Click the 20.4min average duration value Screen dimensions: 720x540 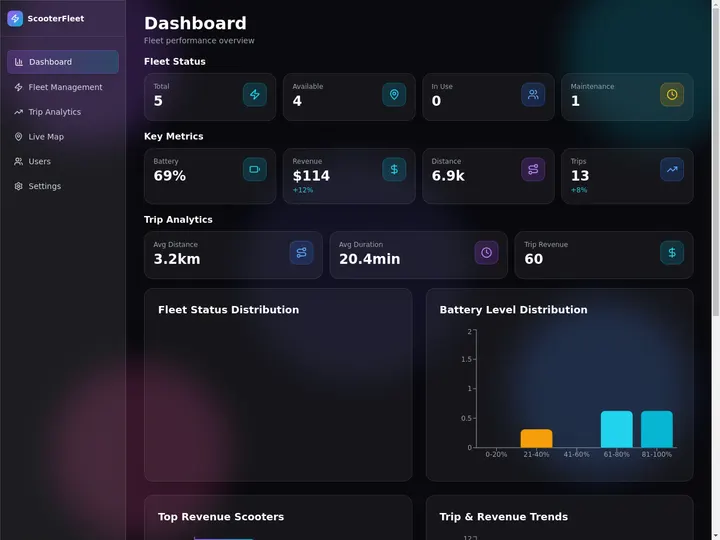point(370,259)
